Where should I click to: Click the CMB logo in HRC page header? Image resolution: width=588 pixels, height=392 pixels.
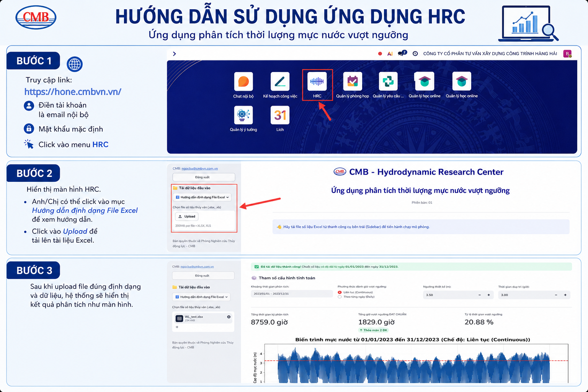click(x=340, y=171)
